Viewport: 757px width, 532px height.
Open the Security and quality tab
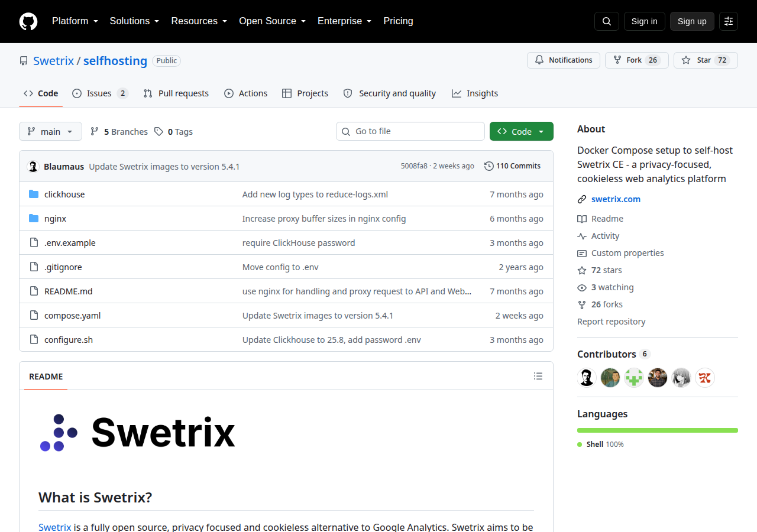[390, 93]
